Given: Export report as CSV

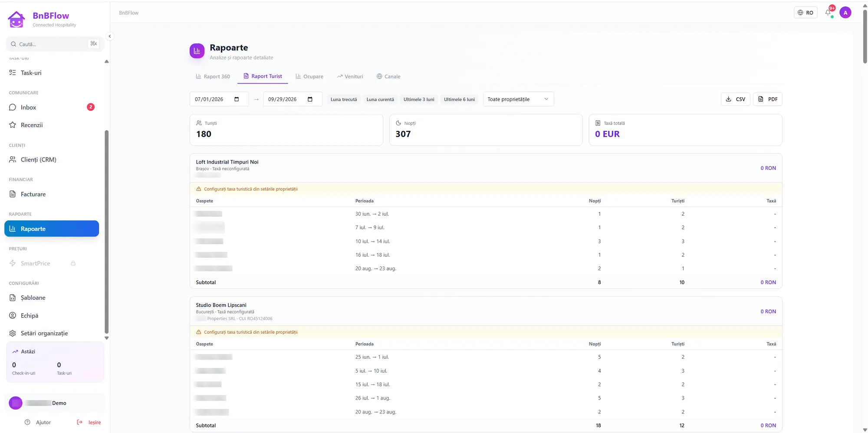Looking at the screenshot, I should pos(735,99).
